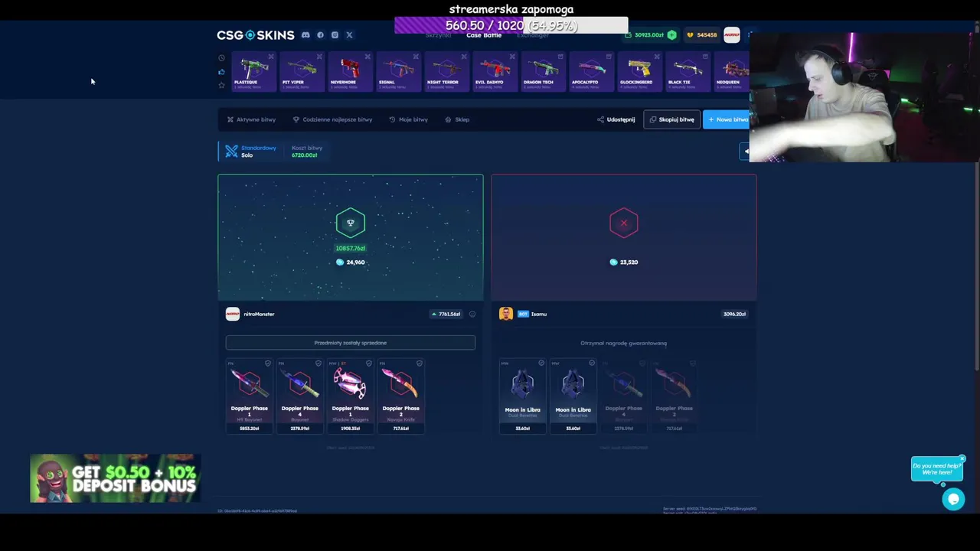Click shield icon on Bayonet 2378.59zł card
This screenshot has height=551, width=980.
[318, 364]
